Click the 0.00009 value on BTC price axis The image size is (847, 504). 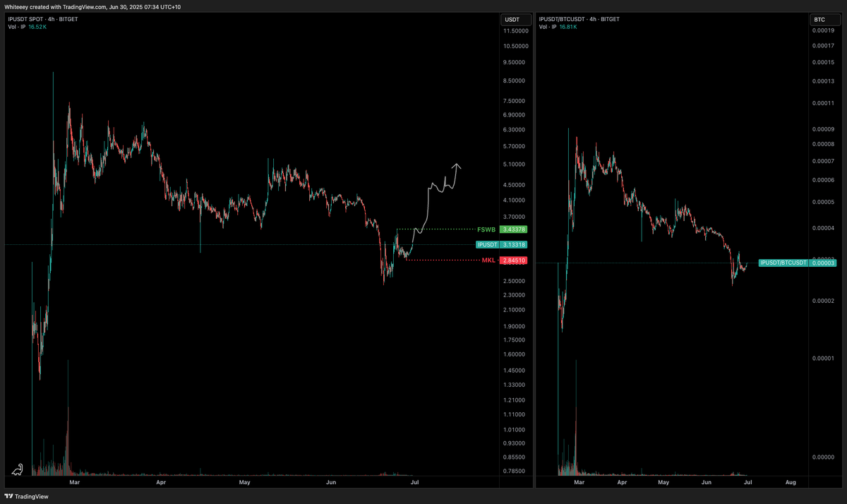click(x=823, y=128)
